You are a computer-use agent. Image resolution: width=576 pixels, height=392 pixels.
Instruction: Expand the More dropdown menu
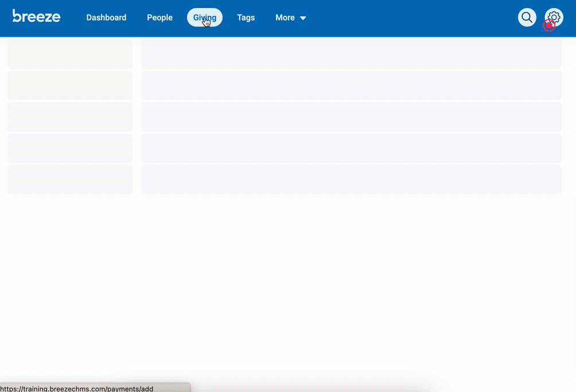(x=290, y=18)
